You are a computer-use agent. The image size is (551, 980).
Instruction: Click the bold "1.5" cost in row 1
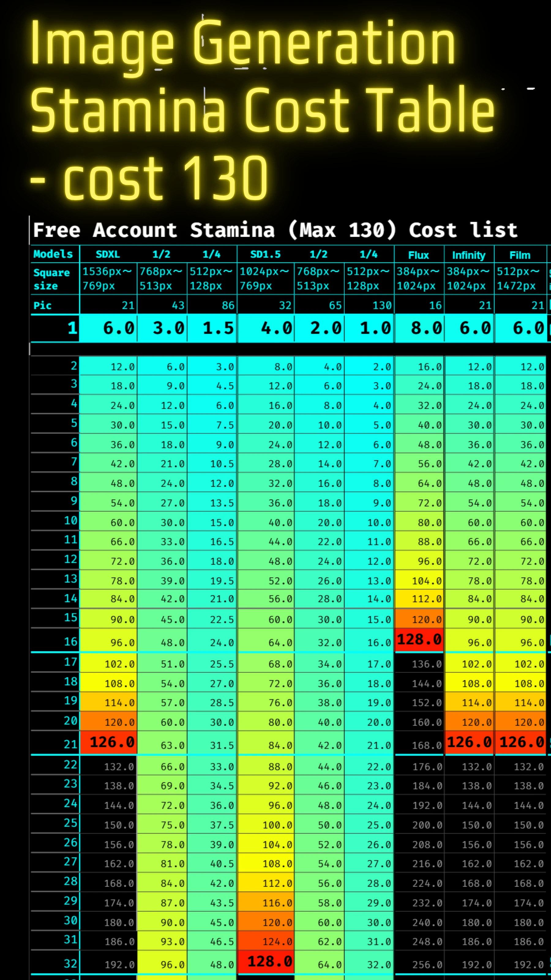(218, 328)
